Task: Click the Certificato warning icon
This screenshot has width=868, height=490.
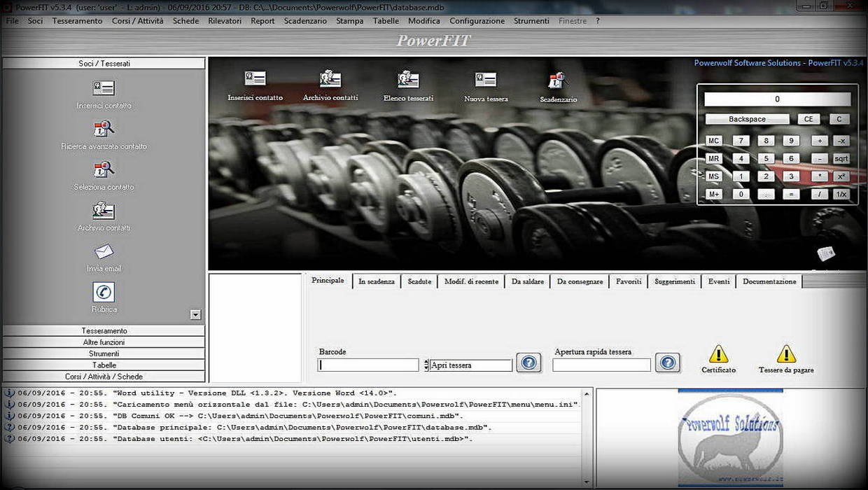Action: (718, 354)
